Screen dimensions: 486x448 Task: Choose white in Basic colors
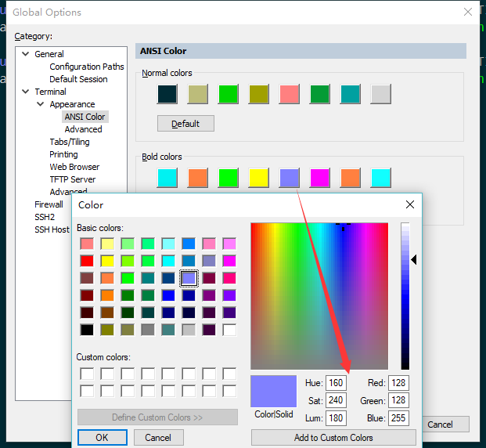(229, 330)
